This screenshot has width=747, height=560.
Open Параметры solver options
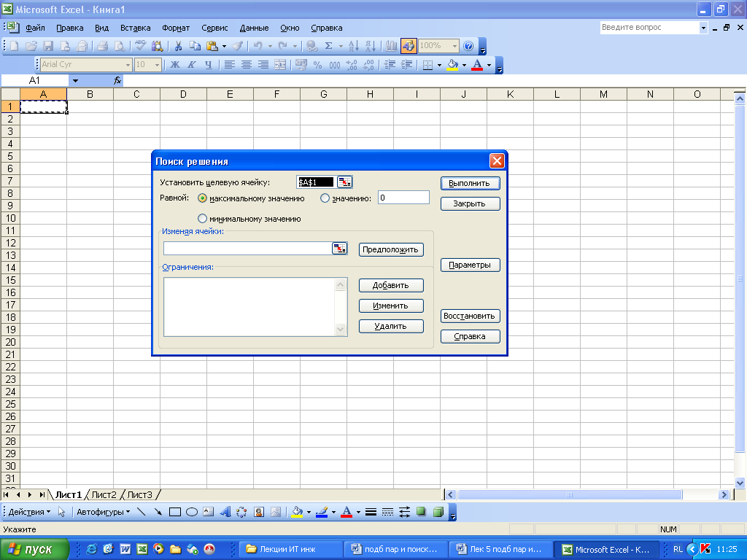click(x=471, y=265)
